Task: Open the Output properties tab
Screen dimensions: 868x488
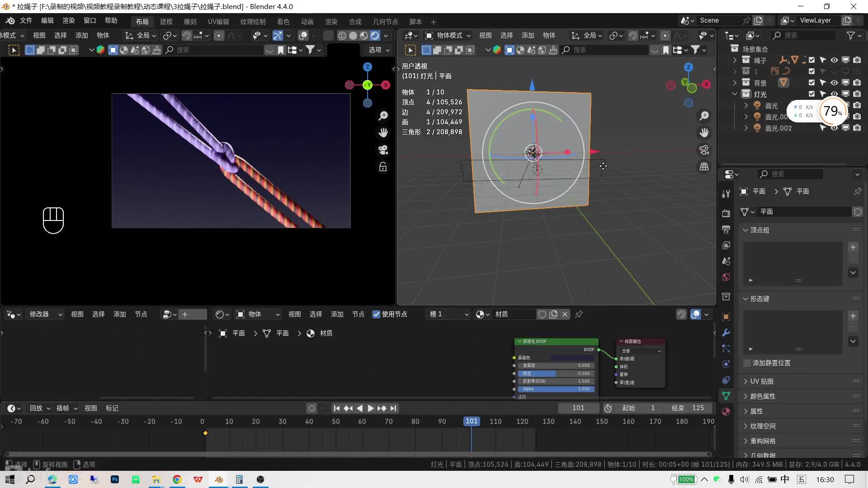Action: (726, 229)
